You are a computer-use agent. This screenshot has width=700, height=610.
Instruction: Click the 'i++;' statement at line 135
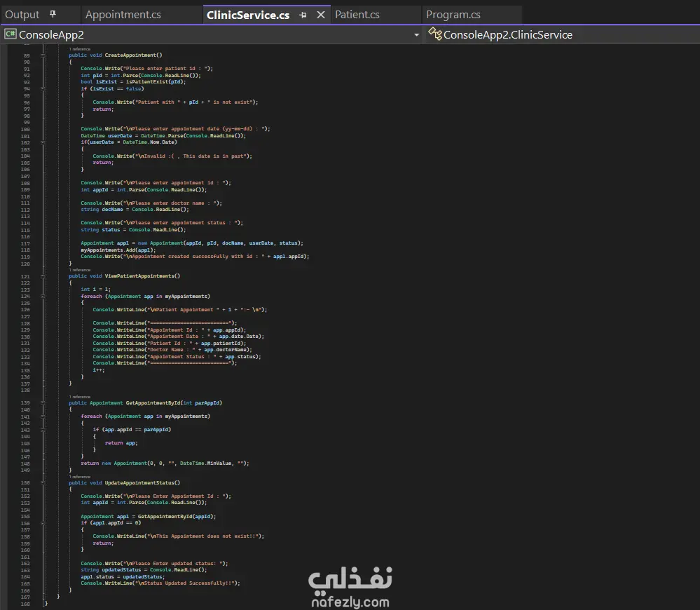tap(99, 370)
